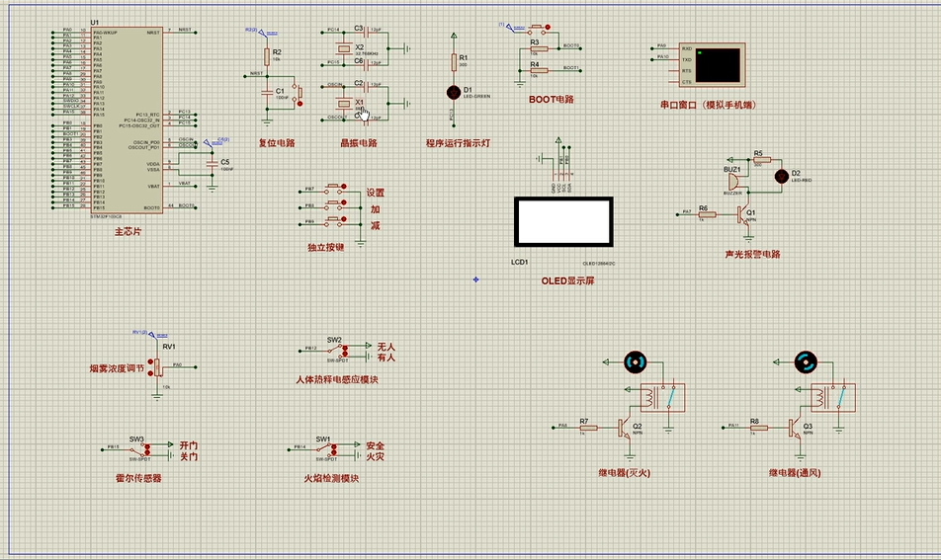Toggle switch SW1 flame detection state
The image size is (941, 560).
[326, 449]
